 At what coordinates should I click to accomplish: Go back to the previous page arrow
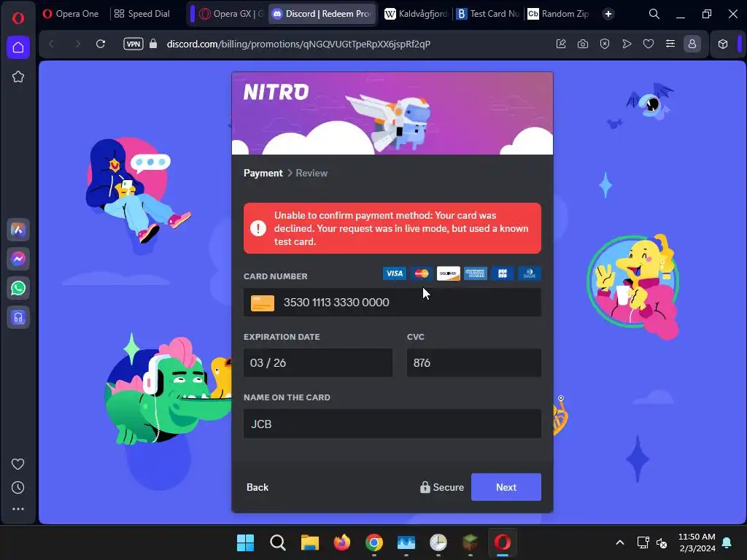pos(52,44)
